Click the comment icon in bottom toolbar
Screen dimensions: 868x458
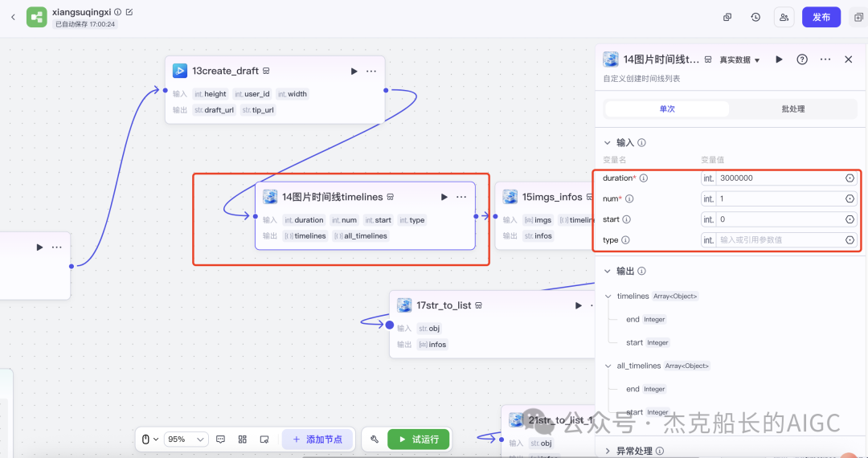point(220,440)
